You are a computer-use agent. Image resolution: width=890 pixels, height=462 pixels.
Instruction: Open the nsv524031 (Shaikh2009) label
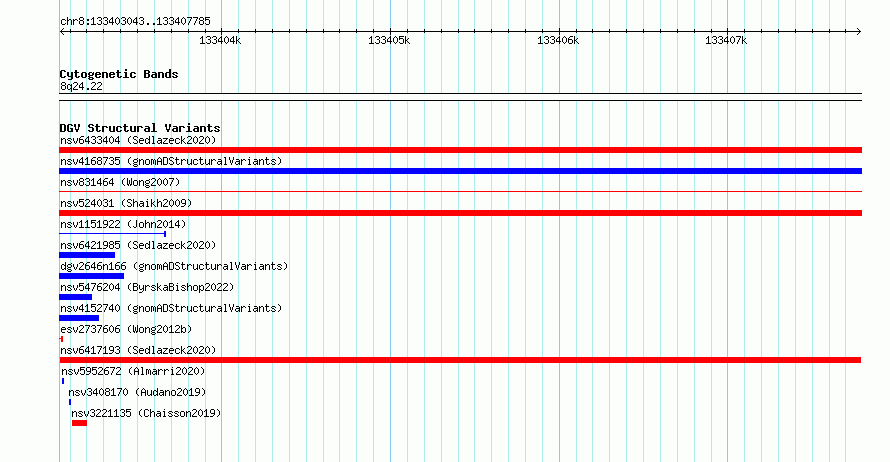(126, 203)
